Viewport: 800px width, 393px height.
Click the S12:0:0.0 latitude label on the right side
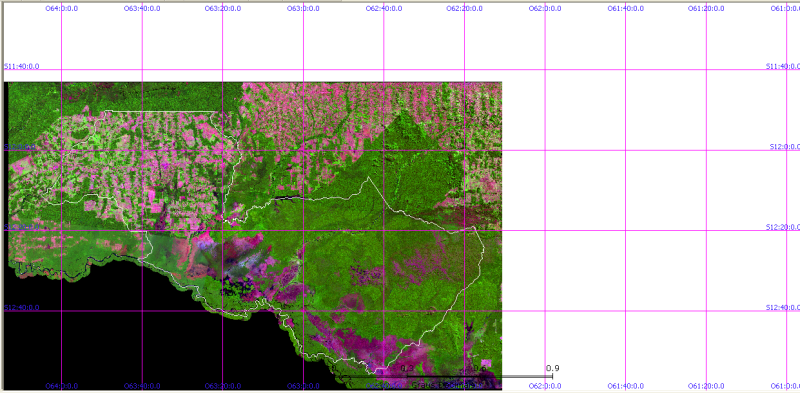784,147
